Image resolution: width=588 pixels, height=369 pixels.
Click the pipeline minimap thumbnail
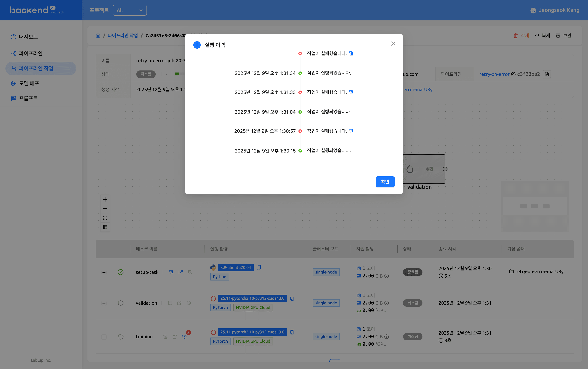pos(535,206)
